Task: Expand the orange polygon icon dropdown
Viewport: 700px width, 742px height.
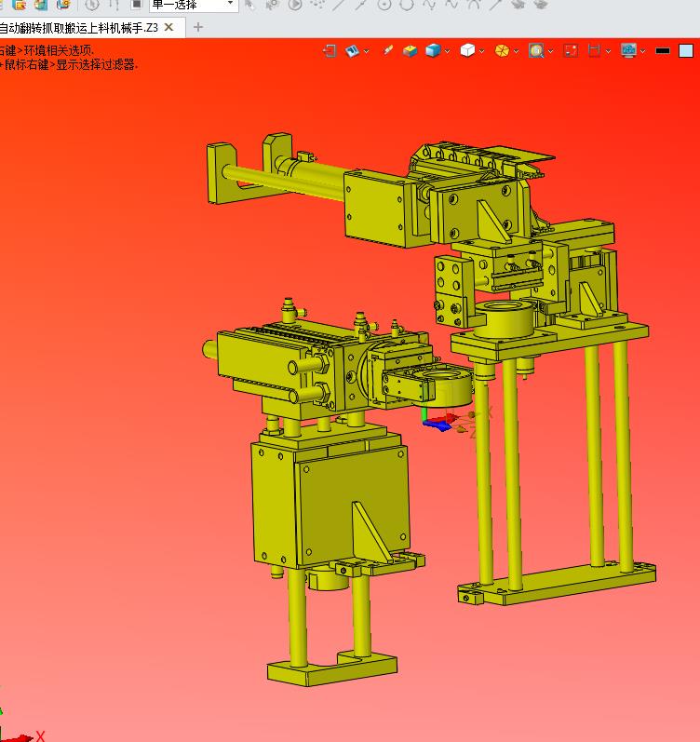Action: 516,51
